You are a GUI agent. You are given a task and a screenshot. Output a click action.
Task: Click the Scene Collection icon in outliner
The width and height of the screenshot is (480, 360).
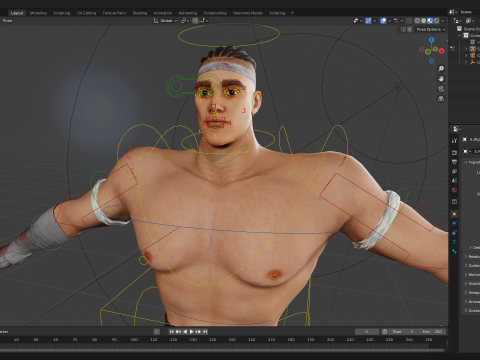[x=459, y=29]
